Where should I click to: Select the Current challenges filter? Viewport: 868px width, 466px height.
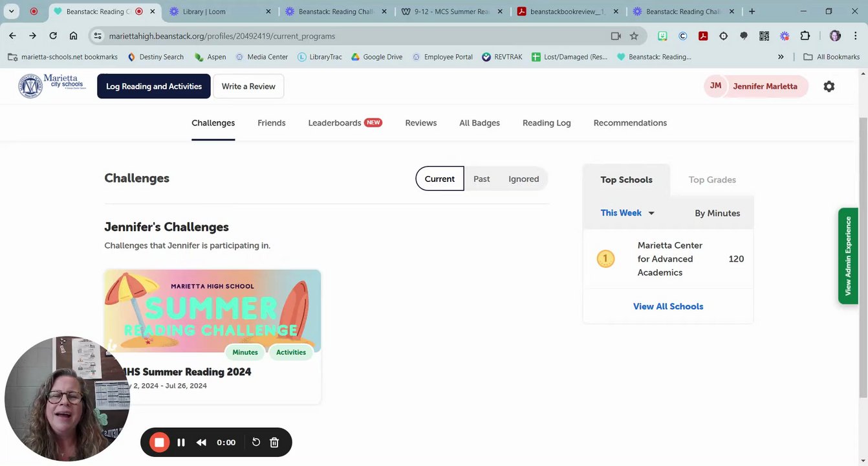pyautogui.click(x=440, y=179)
